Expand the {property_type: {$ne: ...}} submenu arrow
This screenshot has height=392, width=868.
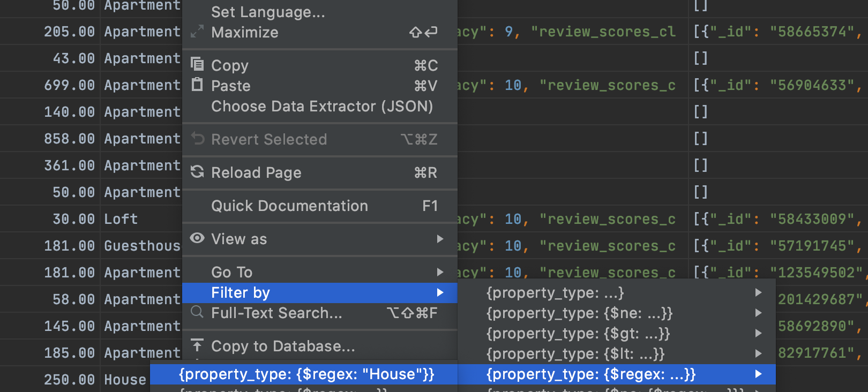[x=758, y=313]
